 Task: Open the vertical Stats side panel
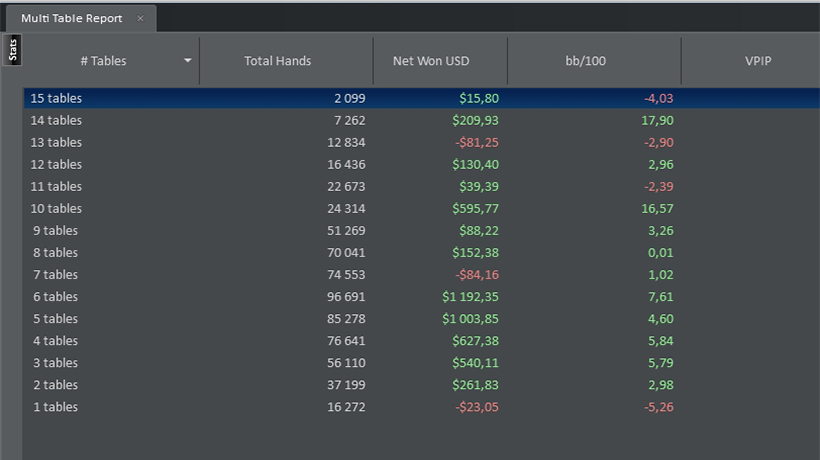pyautogui.click(x=13, y=50)
